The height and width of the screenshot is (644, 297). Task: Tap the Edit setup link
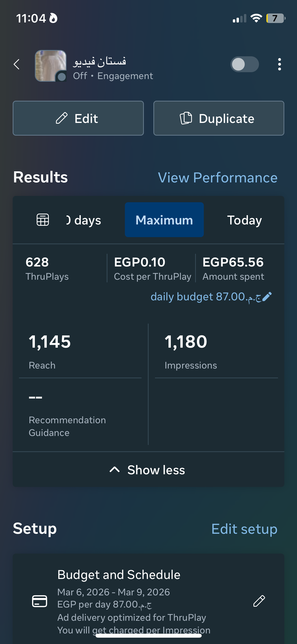click(x=244, y=529)
